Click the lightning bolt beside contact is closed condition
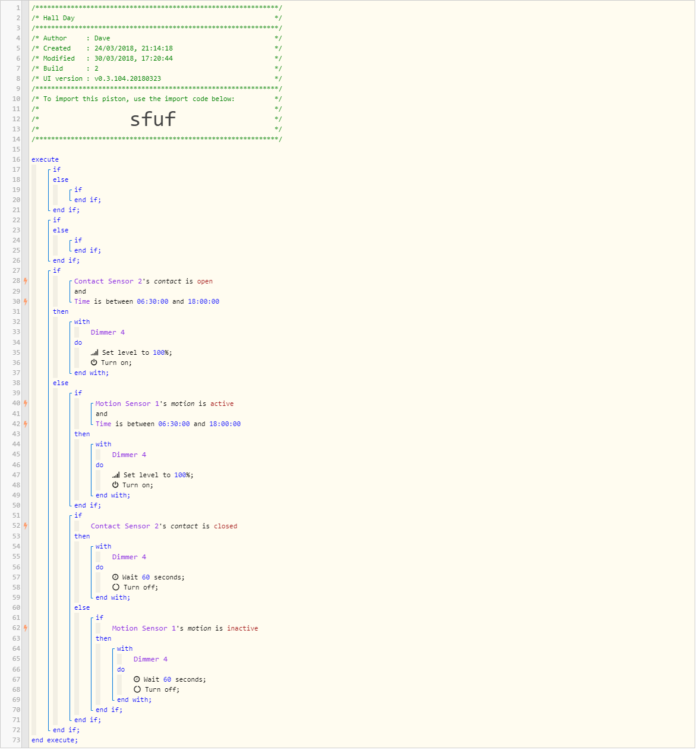700x753 pixels. 26,526
